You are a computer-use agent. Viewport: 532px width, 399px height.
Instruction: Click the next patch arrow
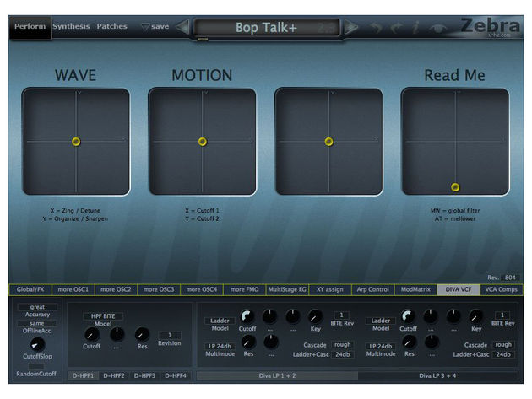[351, 27]
